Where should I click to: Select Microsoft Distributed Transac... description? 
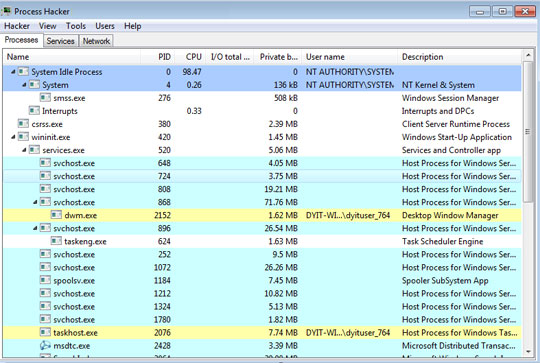coord(459,345)
